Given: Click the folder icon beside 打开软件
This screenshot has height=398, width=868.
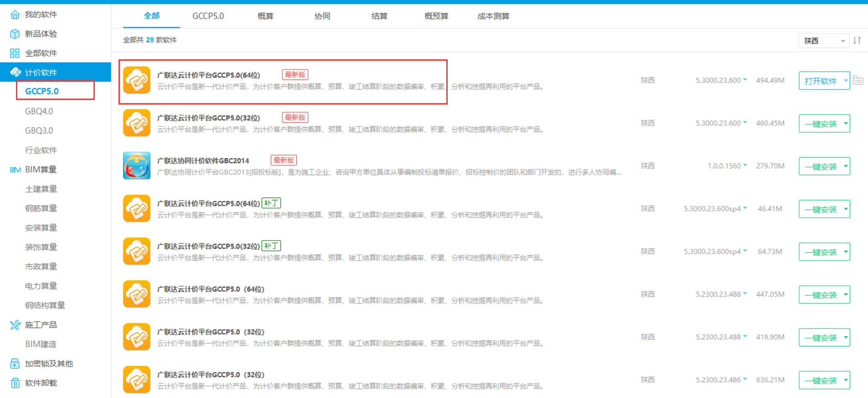Looking at the screenshot, I should (x=858, y=80).
